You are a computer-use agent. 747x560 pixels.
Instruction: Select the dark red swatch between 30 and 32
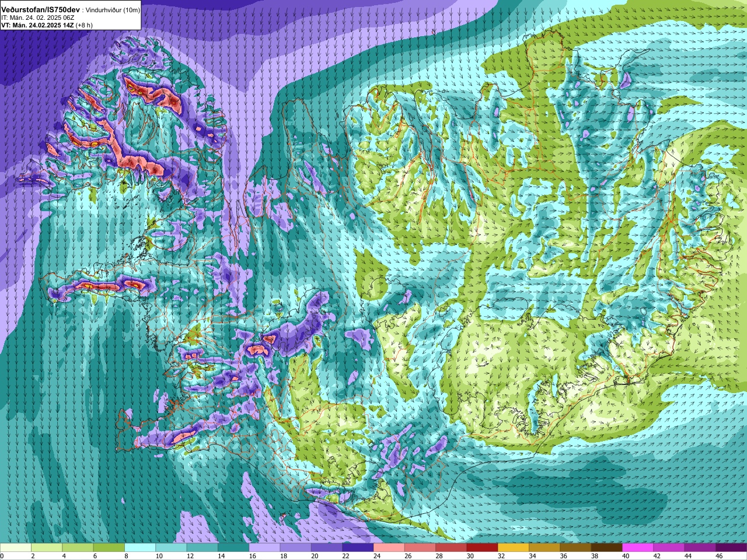click(482, 548)
